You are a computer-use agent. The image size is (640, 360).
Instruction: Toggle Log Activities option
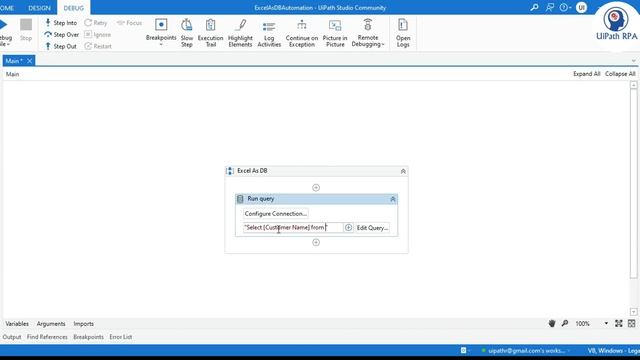[269, 33]
